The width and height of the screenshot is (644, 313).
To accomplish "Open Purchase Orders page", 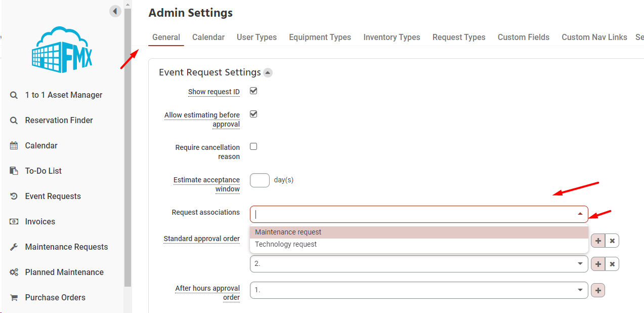I will (x=55, y=297).
